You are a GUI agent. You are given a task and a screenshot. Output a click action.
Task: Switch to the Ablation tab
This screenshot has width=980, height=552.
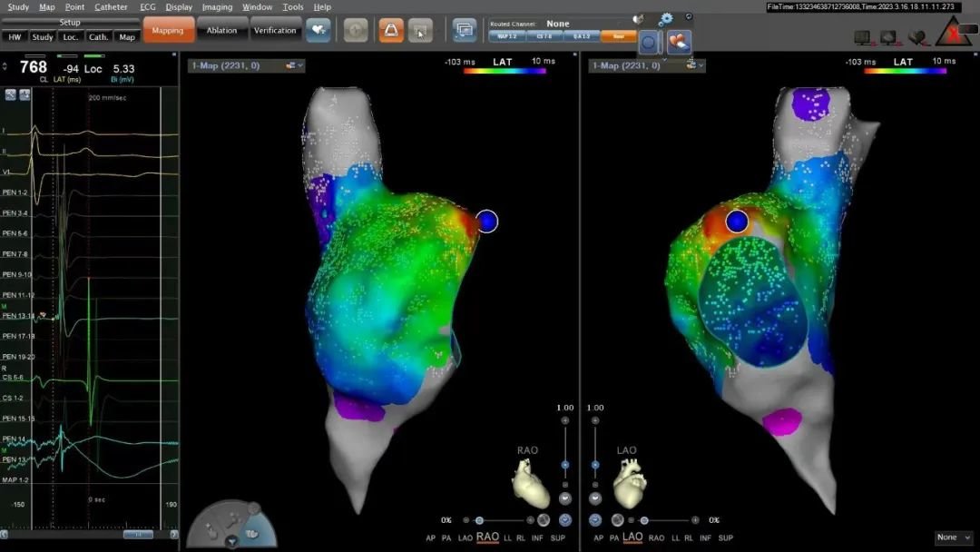[x=221, y=30]
